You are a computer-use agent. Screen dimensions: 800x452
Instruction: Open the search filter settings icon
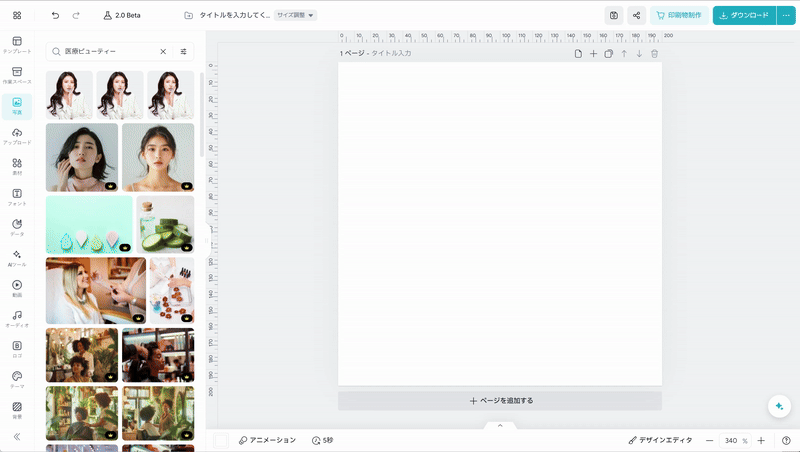(x=184, y=51)
